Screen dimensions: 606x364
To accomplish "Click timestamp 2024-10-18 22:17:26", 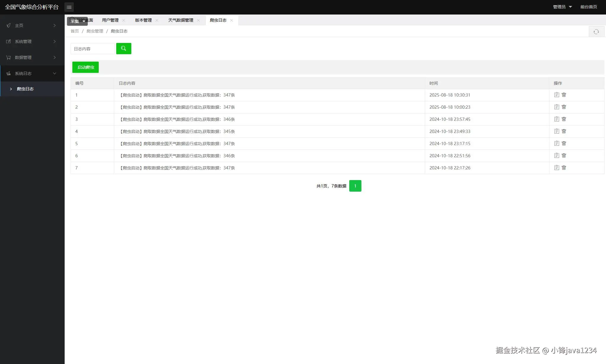I will pyautogui.click(x=450, y=168).
